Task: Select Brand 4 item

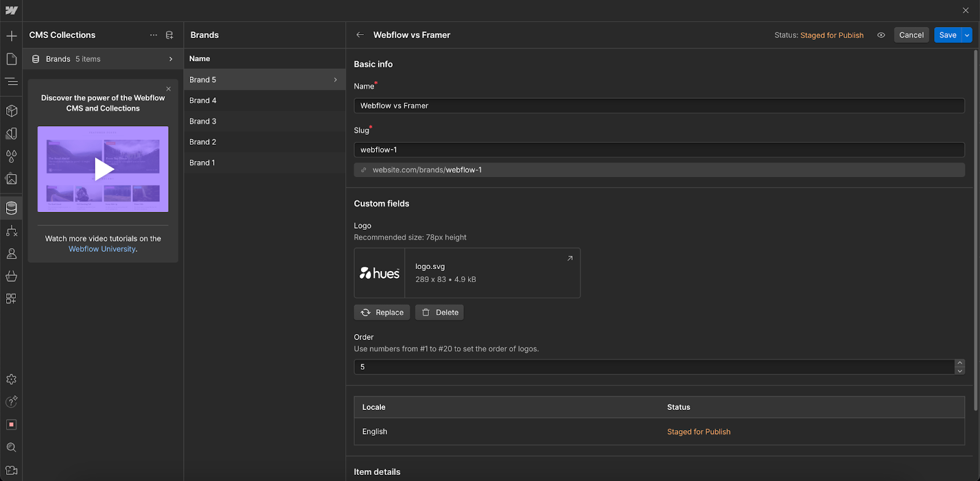Action: (265, 100)
